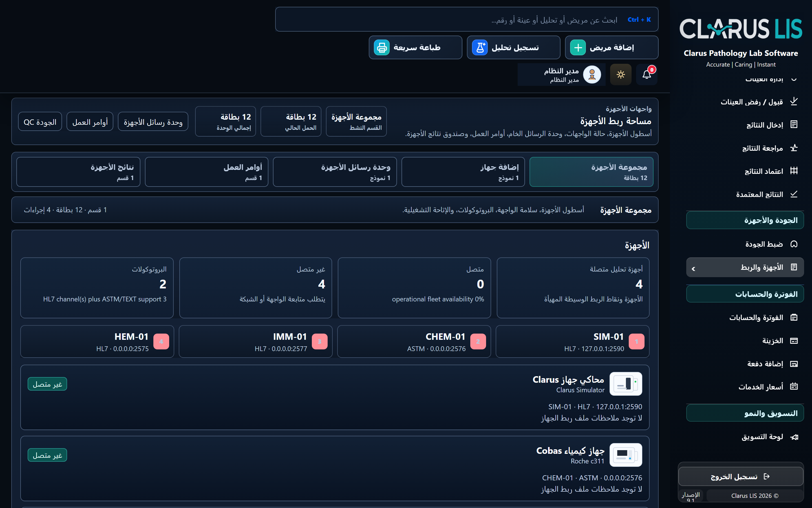This screenshot has height=508, width=812.
Task: Click the logout arrow icon
Action: click(766, 476)
